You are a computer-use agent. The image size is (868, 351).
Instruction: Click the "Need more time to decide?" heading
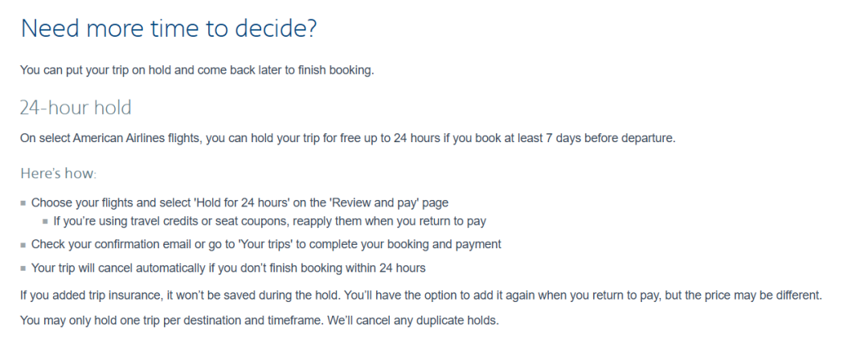(169, 28)
